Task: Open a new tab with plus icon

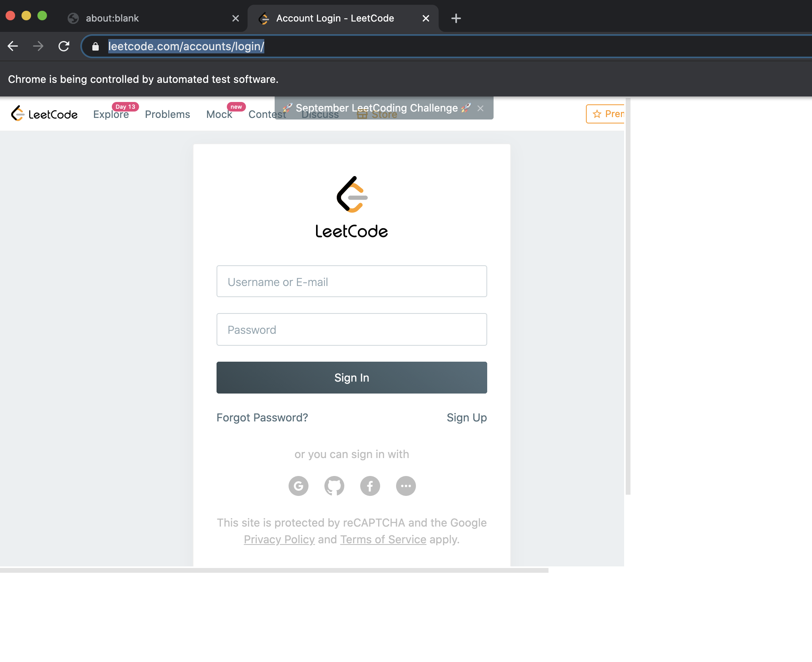Action: 456,18
